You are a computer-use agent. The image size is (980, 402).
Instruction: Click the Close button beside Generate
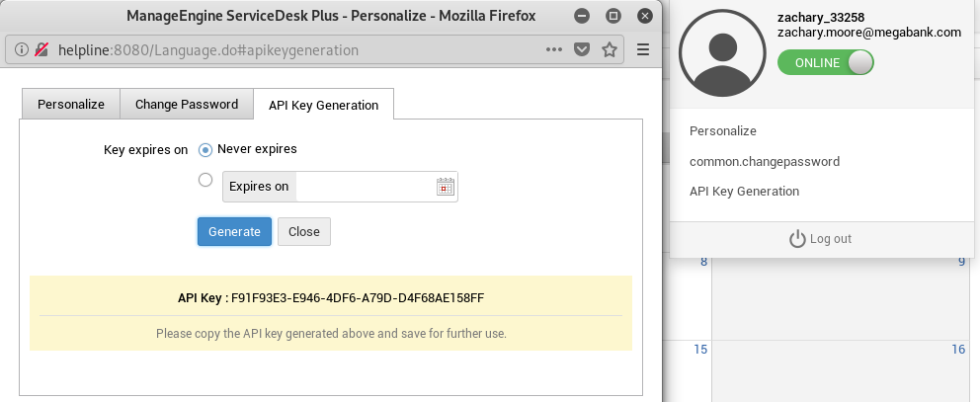[304, 231]
